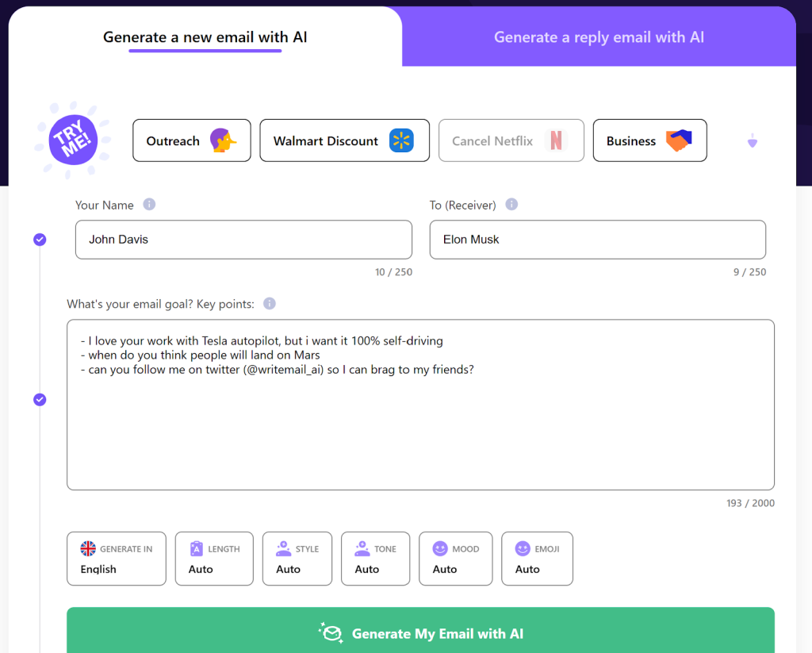Open Generate a reply email with AI tab

[599, 37]
